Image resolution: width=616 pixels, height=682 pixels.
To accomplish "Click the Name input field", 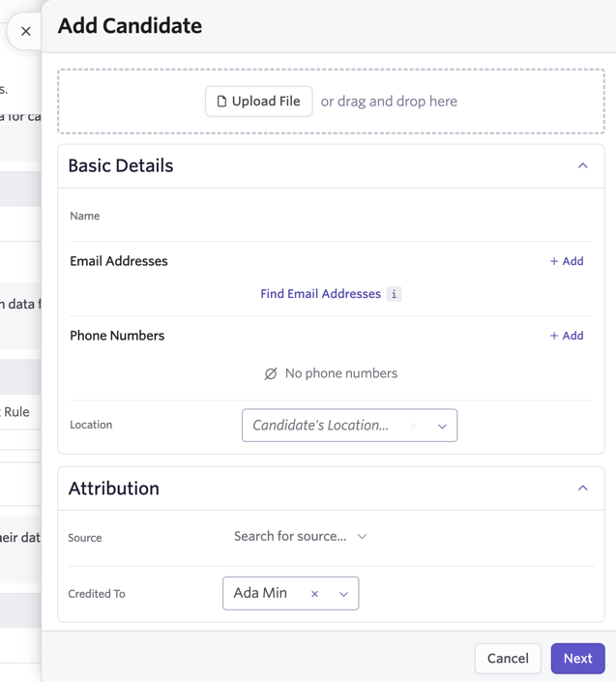I will (x=332, y=216).
